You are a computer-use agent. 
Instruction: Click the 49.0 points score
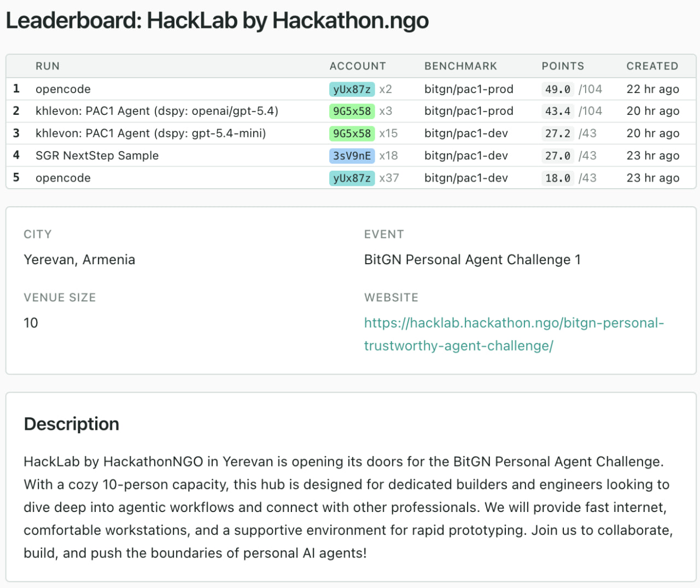point(557,89)
